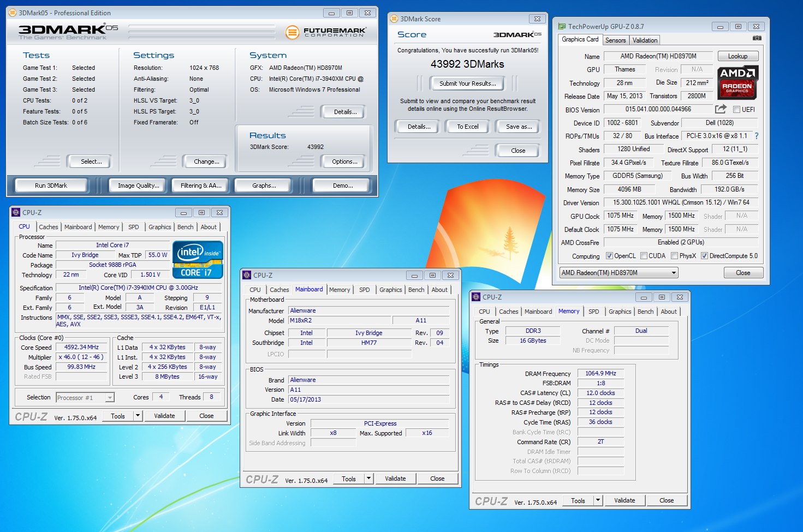The width and height of the screenshot is (803, 532).
Task: Click the Specification field in CPU-Z CPU window
Action: pos(138,288)
